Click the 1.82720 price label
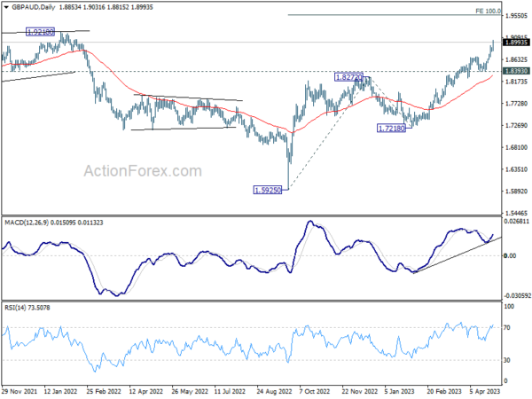Screen dimensions: 532x399 point(348,77)
